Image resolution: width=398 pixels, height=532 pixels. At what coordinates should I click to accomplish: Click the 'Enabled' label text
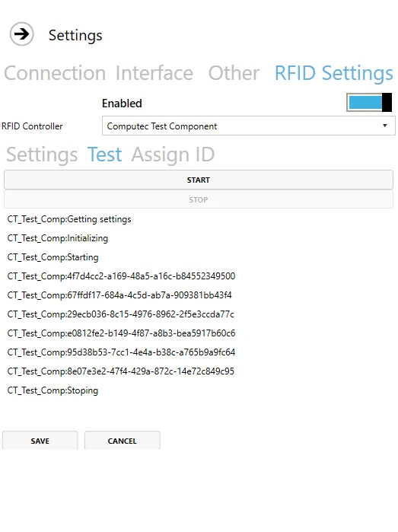tap(122, 104)
